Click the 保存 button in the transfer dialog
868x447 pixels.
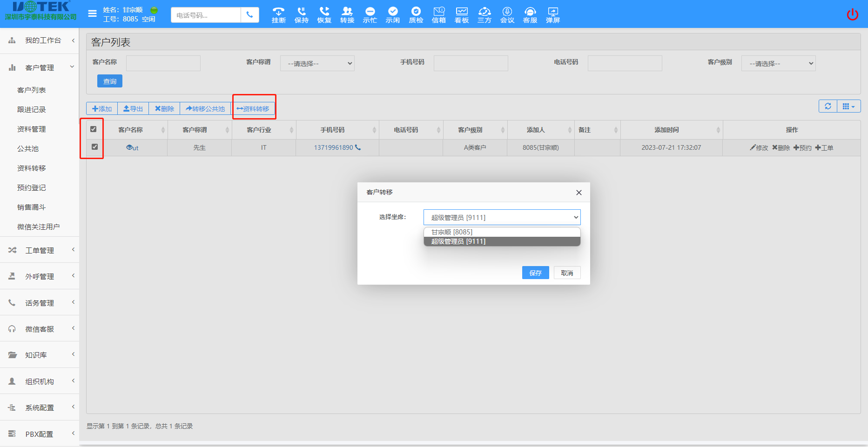click(x=535, y=273)
